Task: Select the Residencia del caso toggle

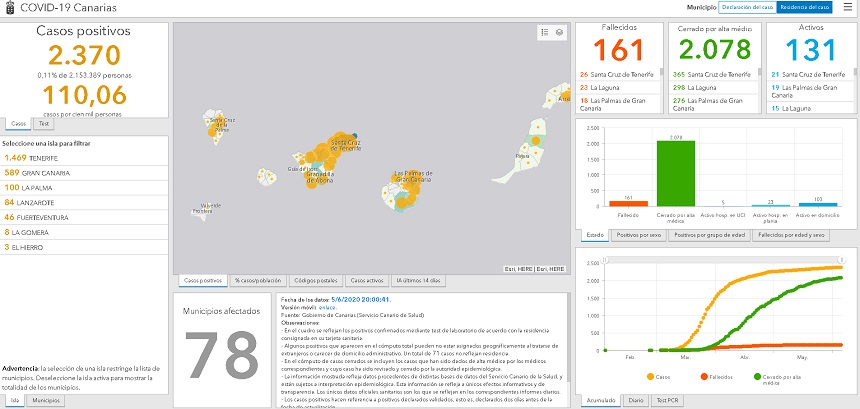Action: pyautogui.click(x=805, y=8)
